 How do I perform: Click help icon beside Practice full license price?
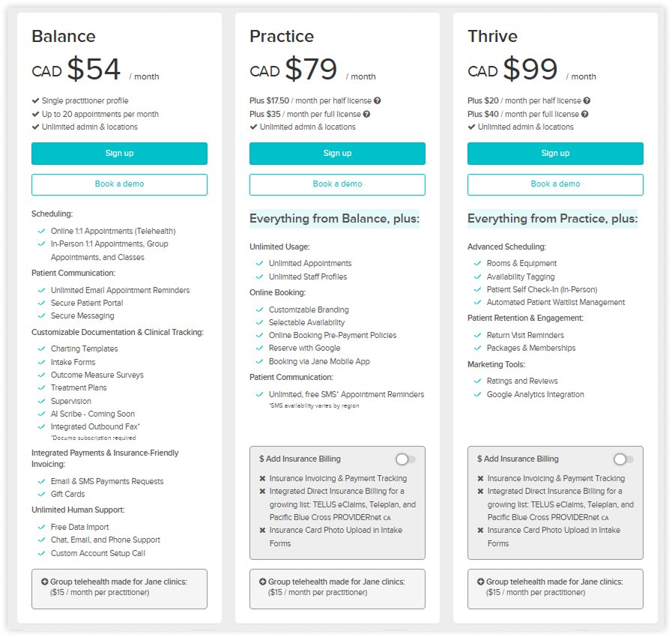point(366,114)
